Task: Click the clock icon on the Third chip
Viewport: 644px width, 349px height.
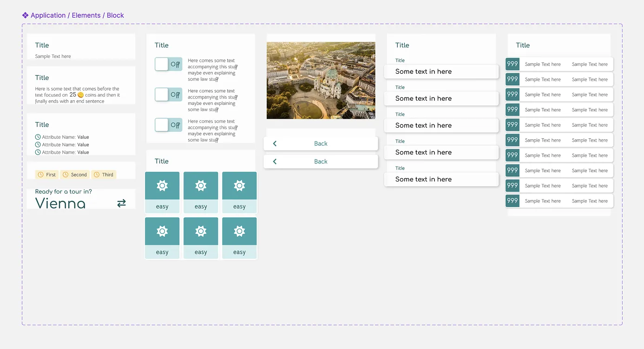Action: point(97,174)
